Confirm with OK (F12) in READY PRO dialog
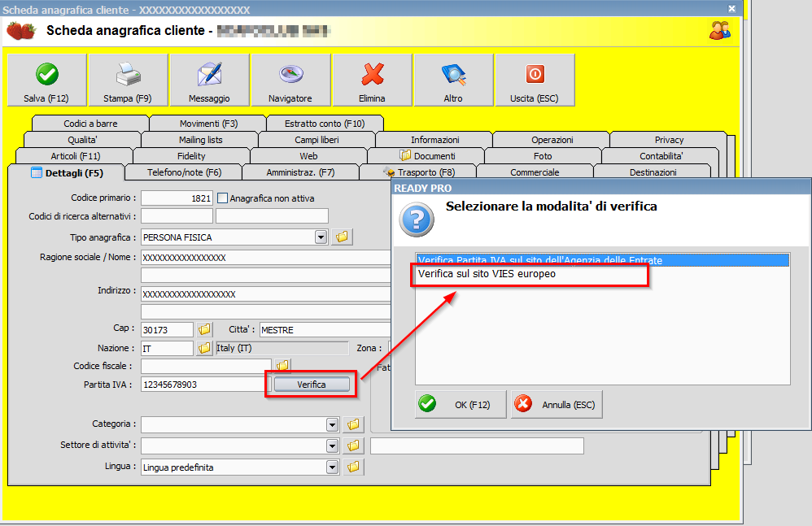This screenshot has height=526, width=812. 461,404
